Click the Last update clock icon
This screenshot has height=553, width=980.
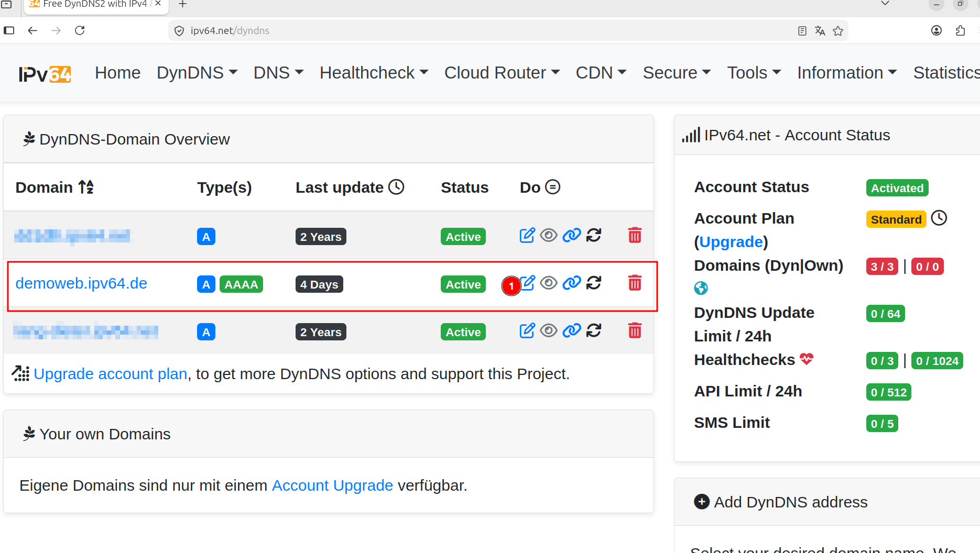(396, 187)
